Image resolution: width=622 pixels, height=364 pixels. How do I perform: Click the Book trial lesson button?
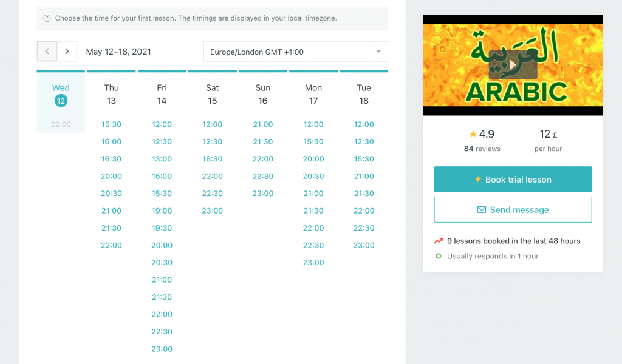point(513,180)
